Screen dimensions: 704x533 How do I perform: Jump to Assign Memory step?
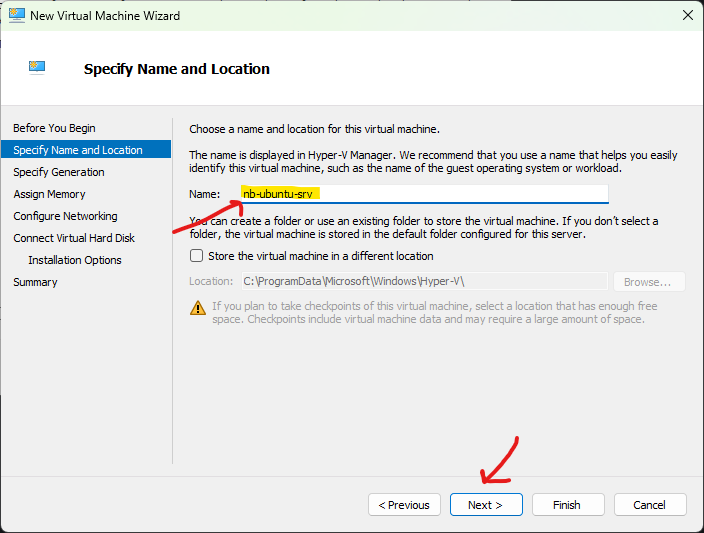49,194
